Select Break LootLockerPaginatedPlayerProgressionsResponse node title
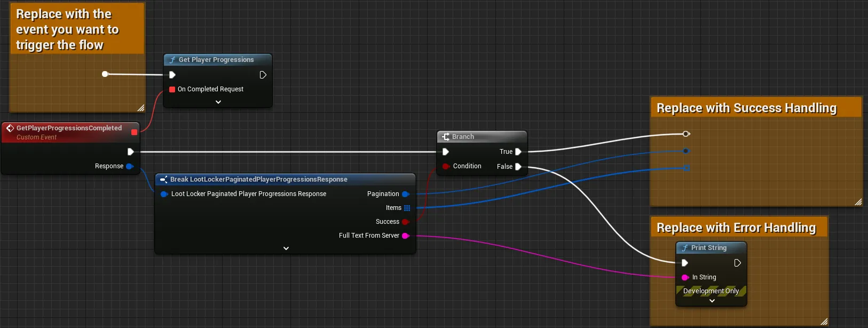The width and height of the screenshot is (868, 328). click(x=259, y=179)
